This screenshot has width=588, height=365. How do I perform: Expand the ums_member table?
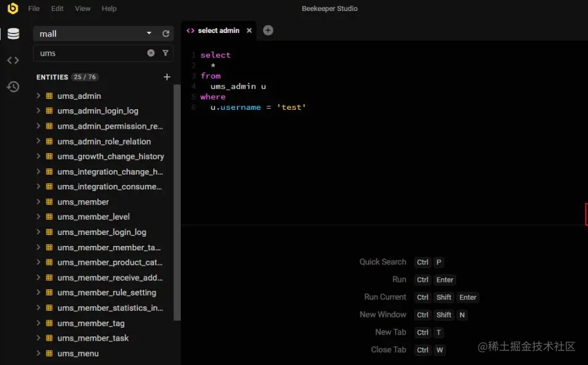tap(38, 201)
